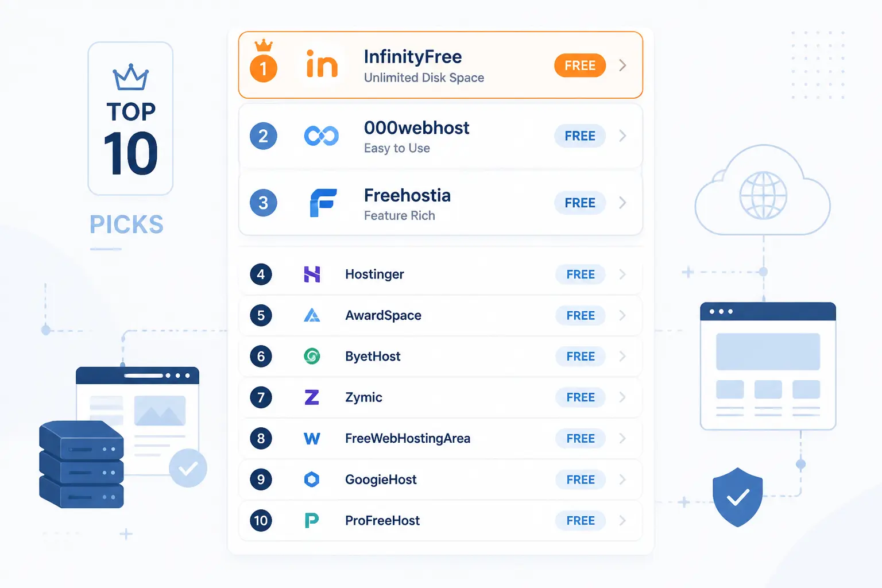
Task: Click the ProFreeHost P logo
Action: coord(311,521)
